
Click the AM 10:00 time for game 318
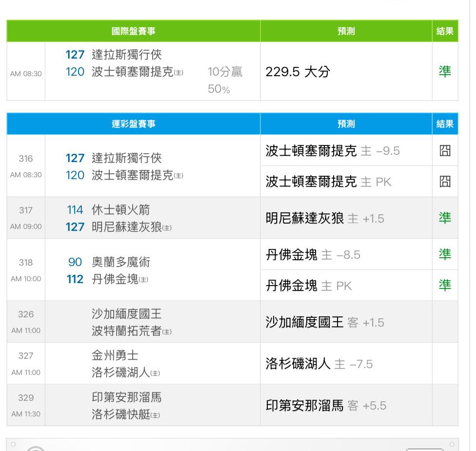click(x=26, y=279)
